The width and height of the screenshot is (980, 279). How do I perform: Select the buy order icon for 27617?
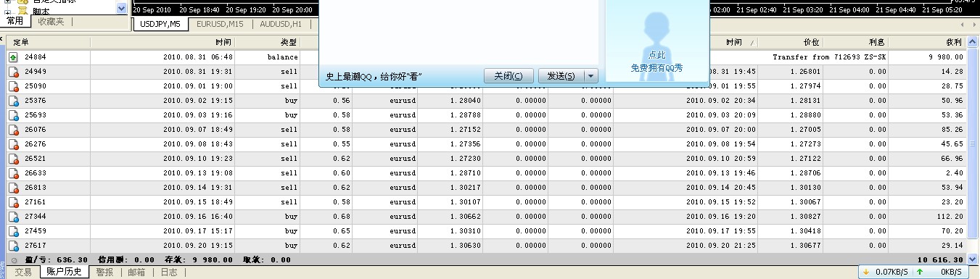click(13, 246)
